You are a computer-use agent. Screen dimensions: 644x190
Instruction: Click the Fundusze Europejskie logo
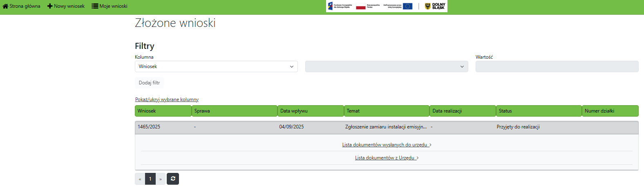tap(340, 6)
